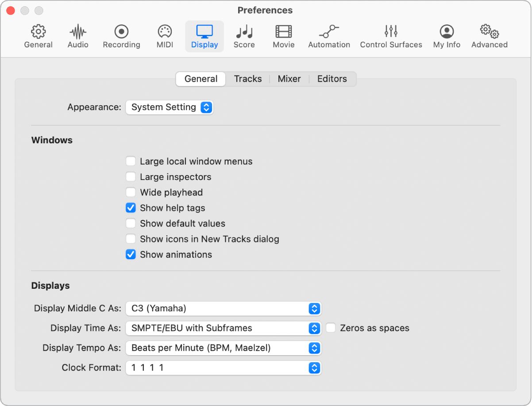
Task: Select the Movie preferences icon
Action: coord(283,36)
